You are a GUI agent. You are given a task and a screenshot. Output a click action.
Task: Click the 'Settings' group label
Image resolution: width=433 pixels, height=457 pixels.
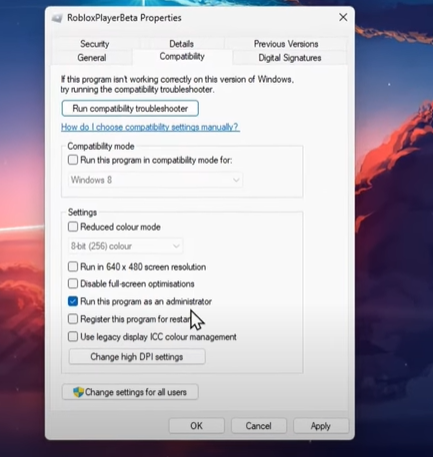click(82, 212)
